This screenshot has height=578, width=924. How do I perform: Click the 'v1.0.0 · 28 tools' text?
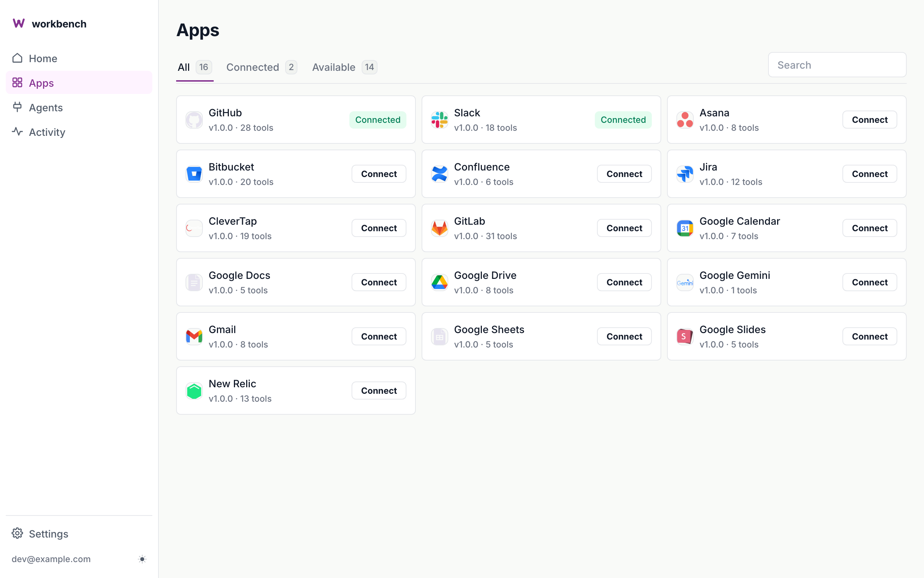pos(241,128)
